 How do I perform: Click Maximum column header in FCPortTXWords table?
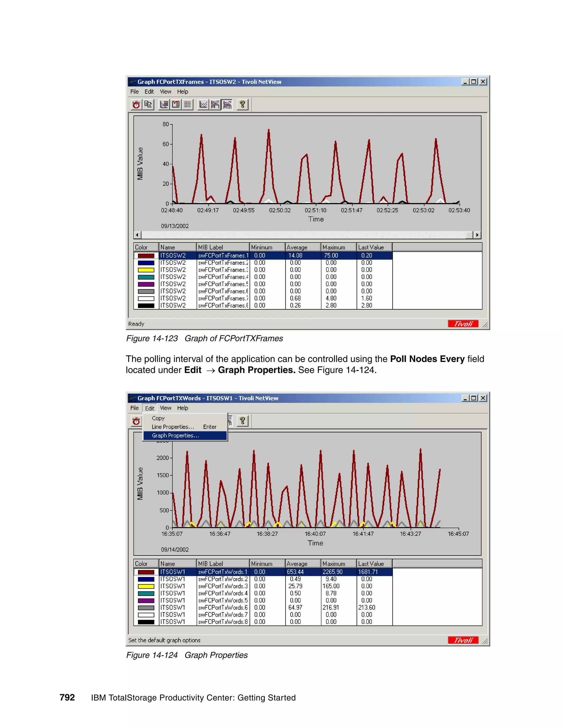339,564
